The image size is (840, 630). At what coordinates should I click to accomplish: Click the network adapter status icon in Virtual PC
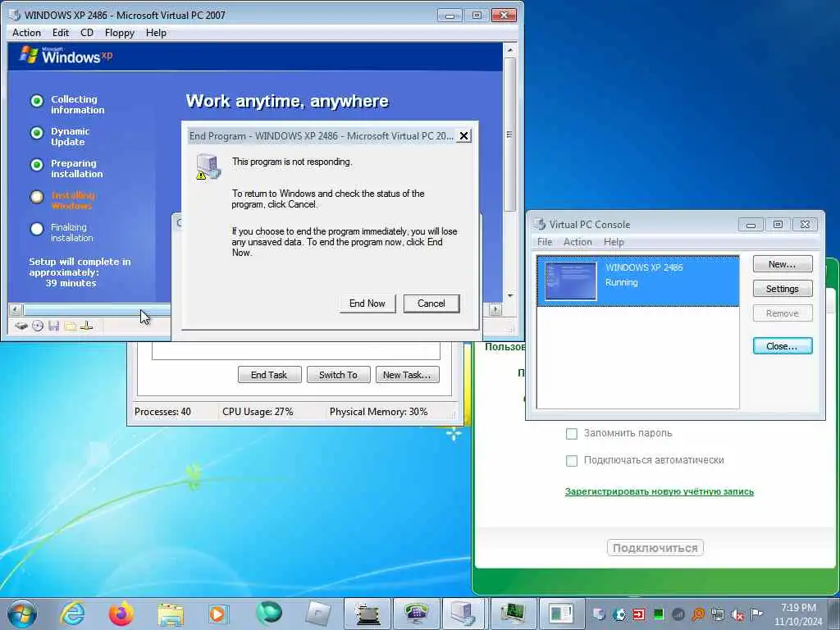pyautogui.click(x=87, y=326)
